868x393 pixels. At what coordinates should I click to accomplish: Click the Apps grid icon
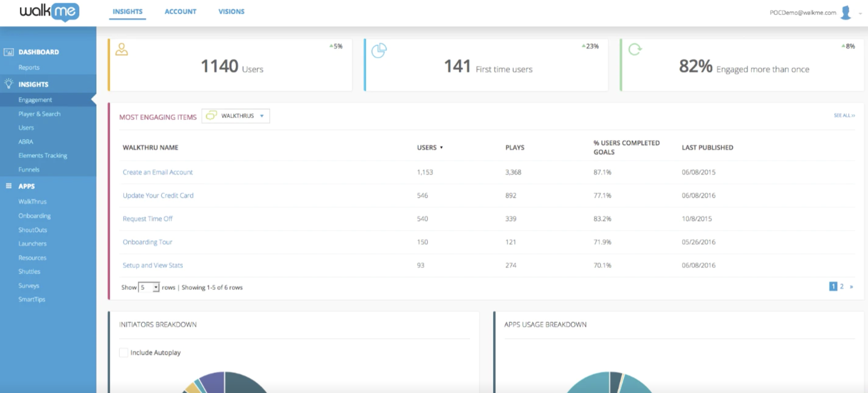pyautogui.click(x=9, y=186)
